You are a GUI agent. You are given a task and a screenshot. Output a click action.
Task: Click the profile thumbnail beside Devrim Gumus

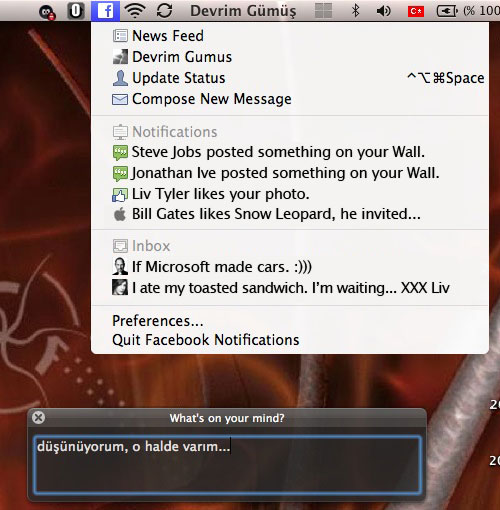(120, 57)
